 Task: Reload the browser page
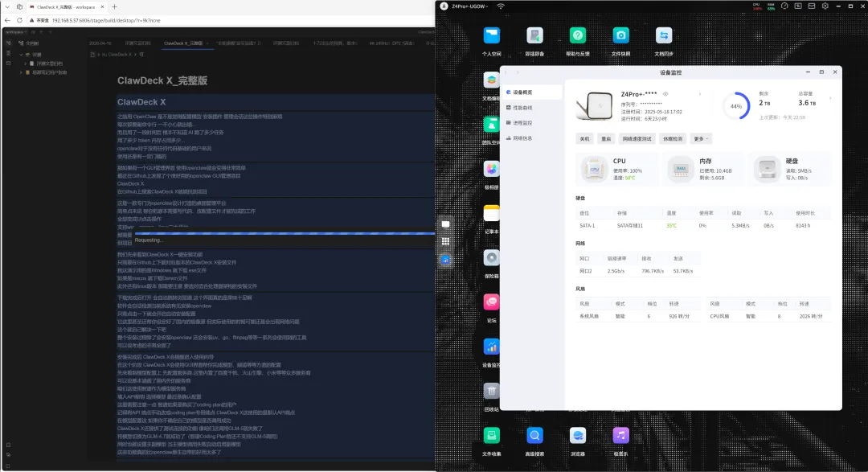pyautogui.click(x=19, y=20)
